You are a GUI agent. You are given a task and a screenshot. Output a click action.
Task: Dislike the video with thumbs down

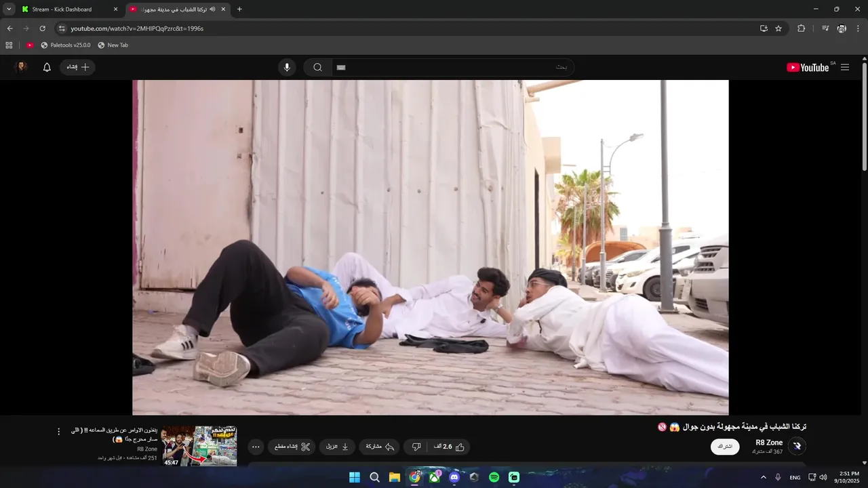coord(416,447)
